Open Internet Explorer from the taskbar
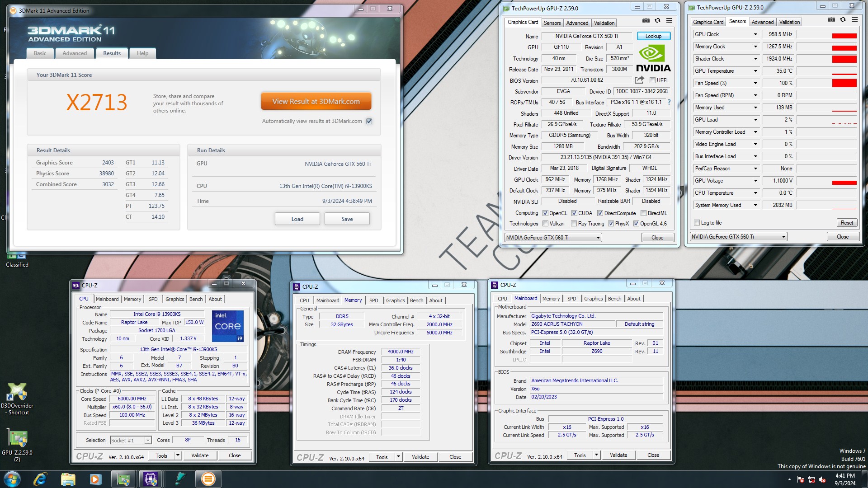Image resolution: width=868 pixels, height=488 pixels. pos(40,479)
